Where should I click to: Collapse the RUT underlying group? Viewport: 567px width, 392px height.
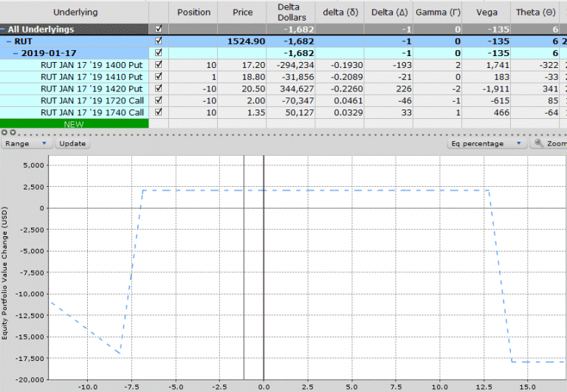click(x=10, y=41)
